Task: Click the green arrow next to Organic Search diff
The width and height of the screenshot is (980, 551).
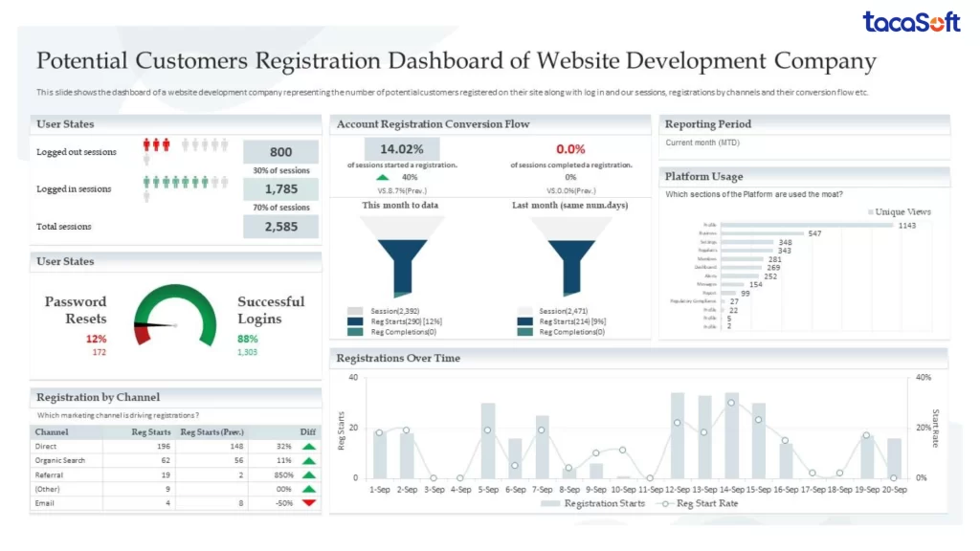Action: click(309, 461)
